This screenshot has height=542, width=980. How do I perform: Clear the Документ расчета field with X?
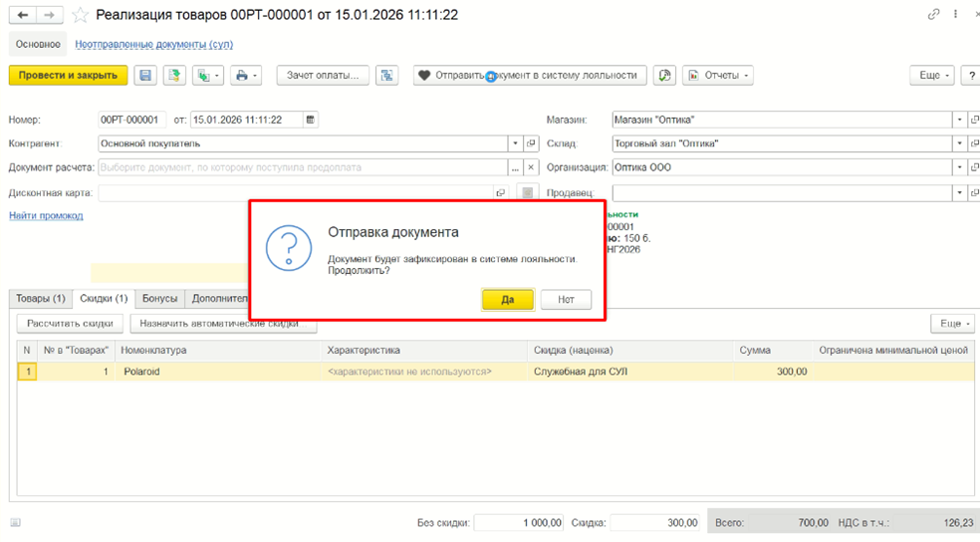click(x=531, y=167)
